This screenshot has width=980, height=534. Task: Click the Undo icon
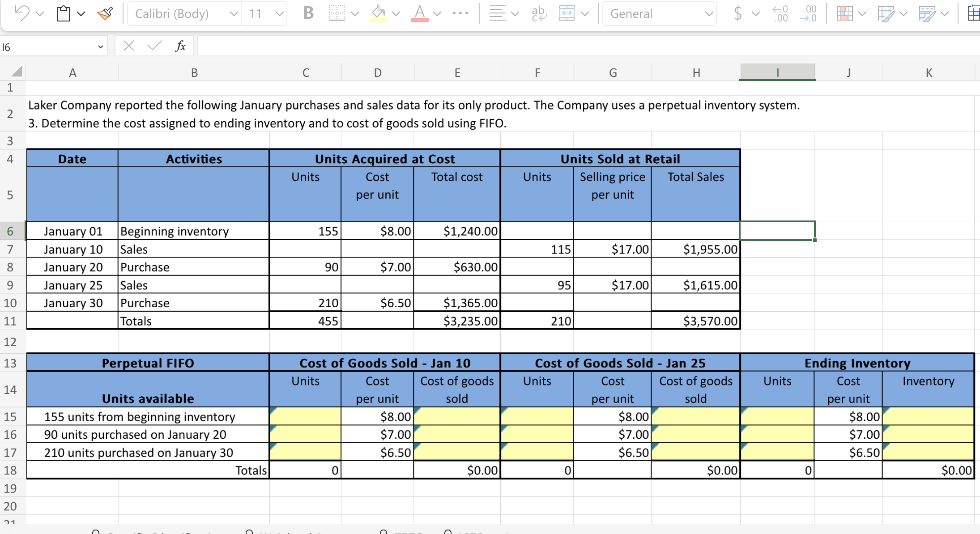21,13
